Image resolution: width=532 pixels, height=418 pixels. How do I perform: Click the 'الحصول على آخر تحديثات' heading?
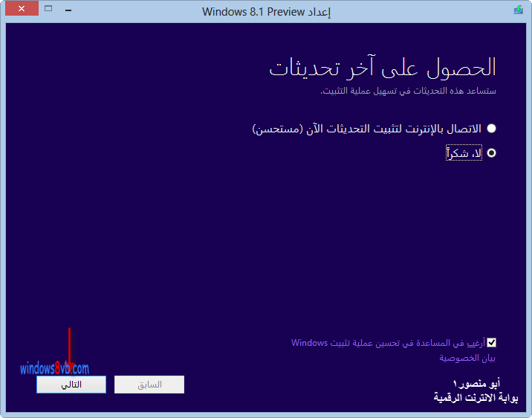[x=382, y=68]
